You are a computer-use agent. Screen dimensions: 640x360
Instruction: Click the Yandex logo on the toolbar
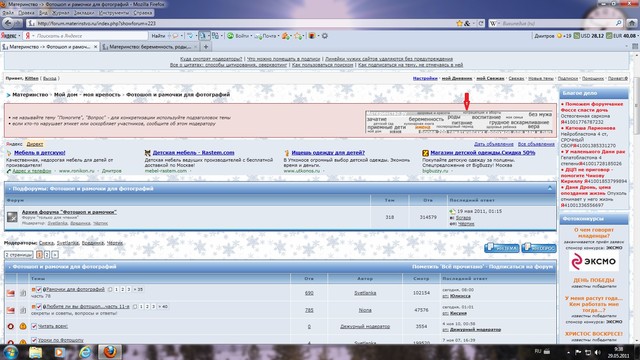pyautogui.click(x=8, y=36)
